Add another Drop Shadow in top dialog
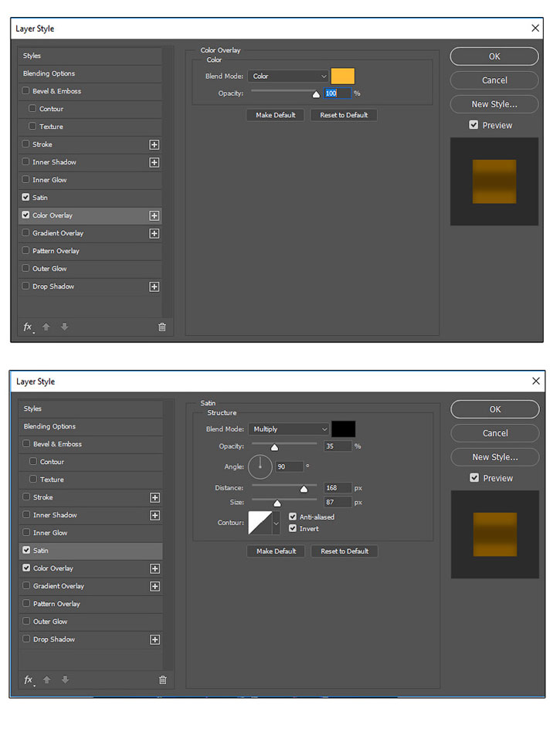560x742 pixels. pyautogui.click(x=154, y=286)
